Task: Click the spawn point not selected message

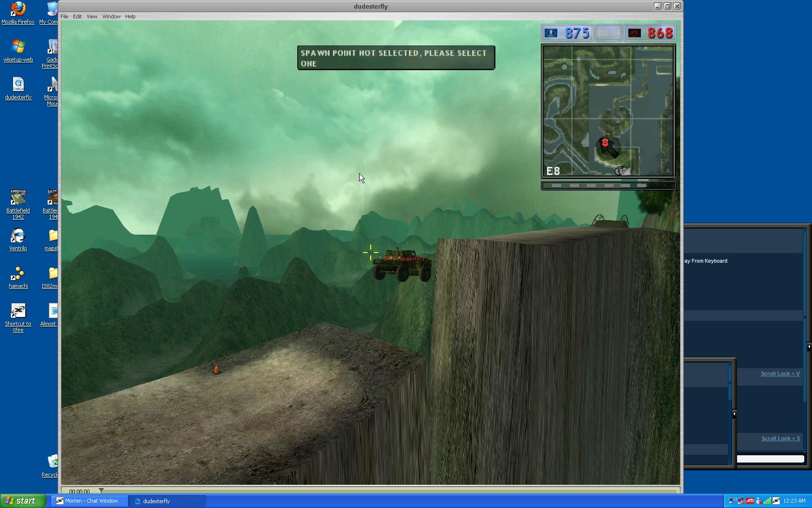Action: (396, 58)
